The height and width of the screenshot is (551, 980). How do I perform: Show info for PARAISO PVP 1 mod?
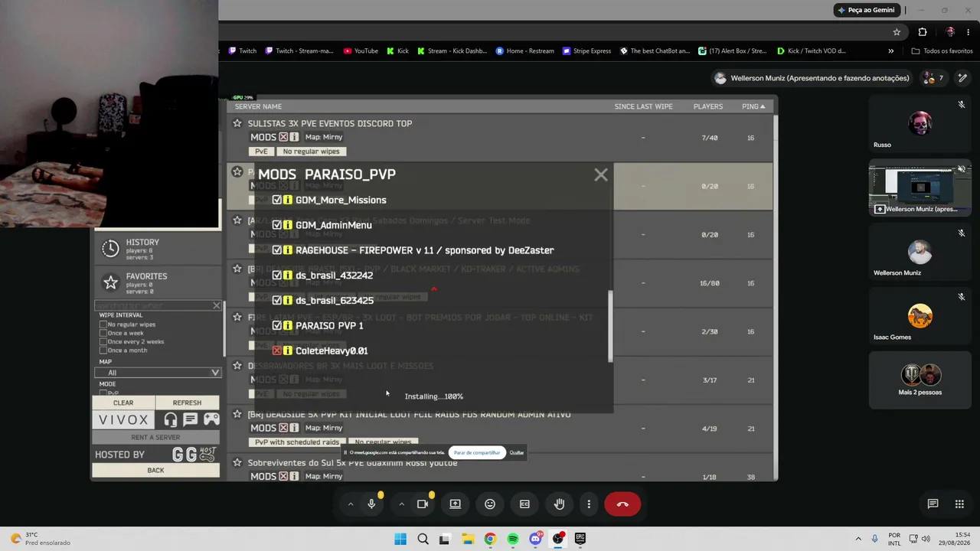[x=288, y=326]
